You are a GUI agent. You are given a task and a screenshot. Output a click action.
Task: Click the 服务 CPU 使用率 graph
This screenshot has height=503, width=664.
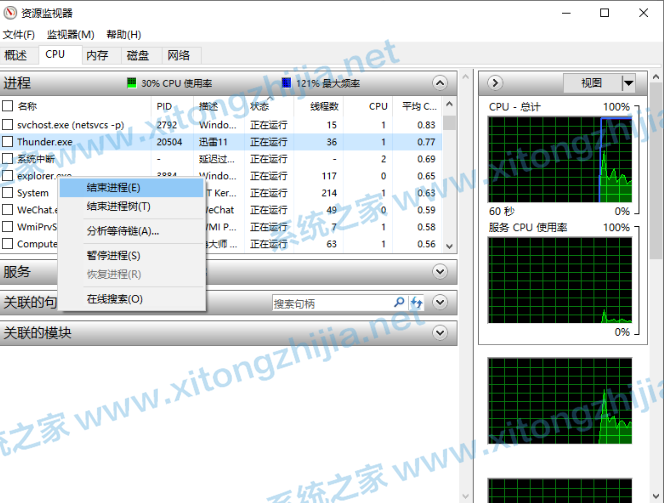click(560, 280)
